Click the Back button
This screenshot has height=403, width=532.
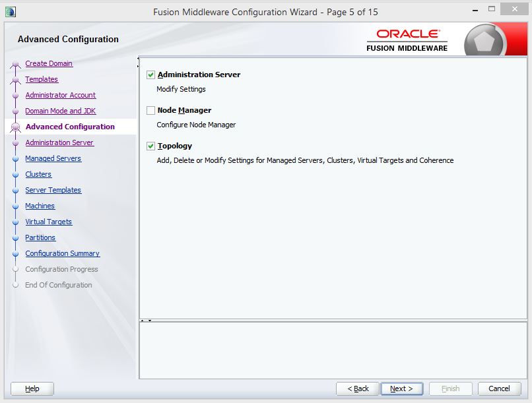pos(357,388)
